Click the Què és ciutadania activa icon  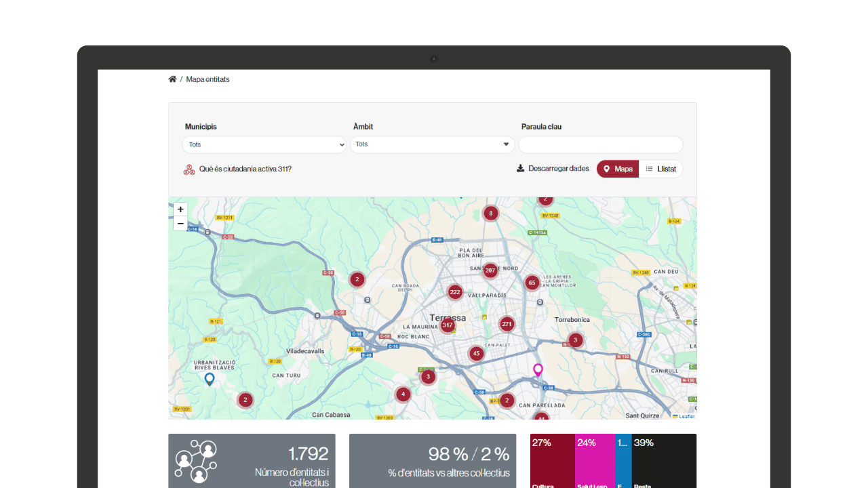click(x=189, y=168)
